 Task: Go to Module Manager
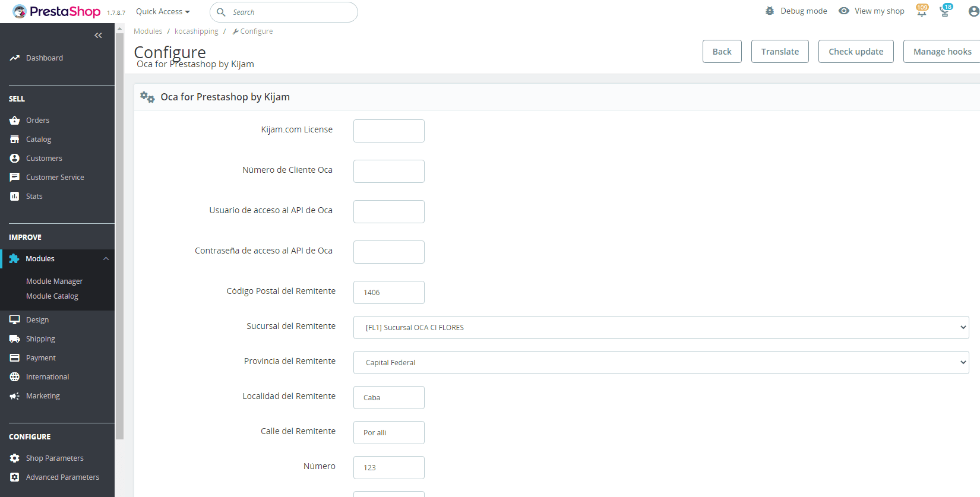click(54, 281)
